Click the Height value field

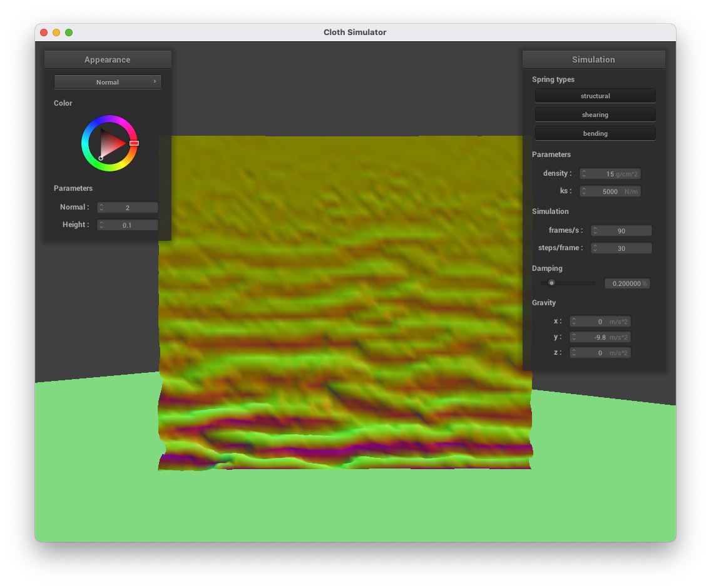(x=128, y=225)
